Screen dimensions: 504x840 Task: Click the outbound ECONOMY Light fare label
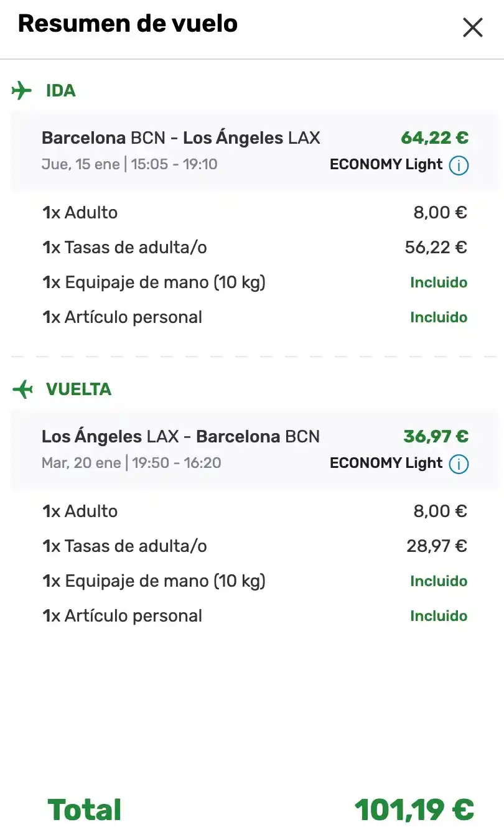coord(386,164)
